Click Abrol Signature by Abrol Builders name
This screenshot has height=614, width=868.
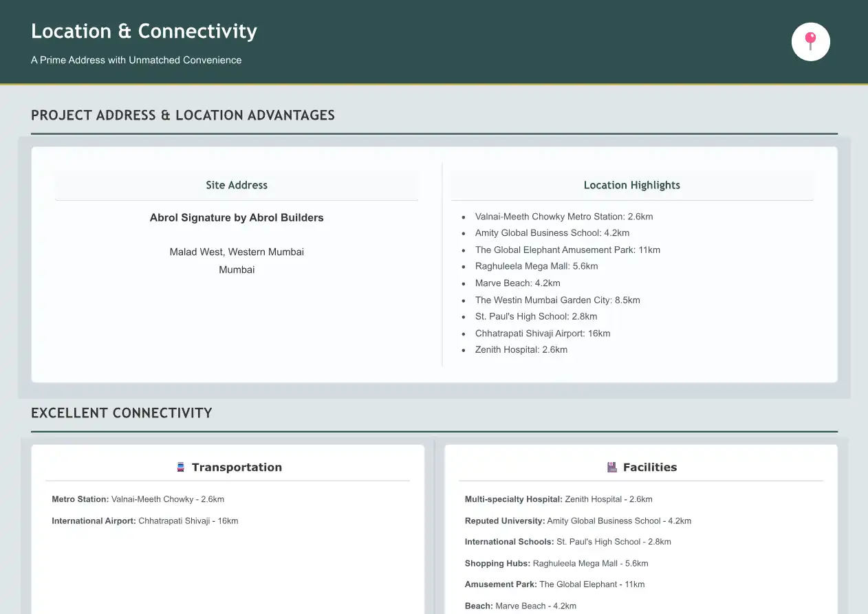pos(237,218)
